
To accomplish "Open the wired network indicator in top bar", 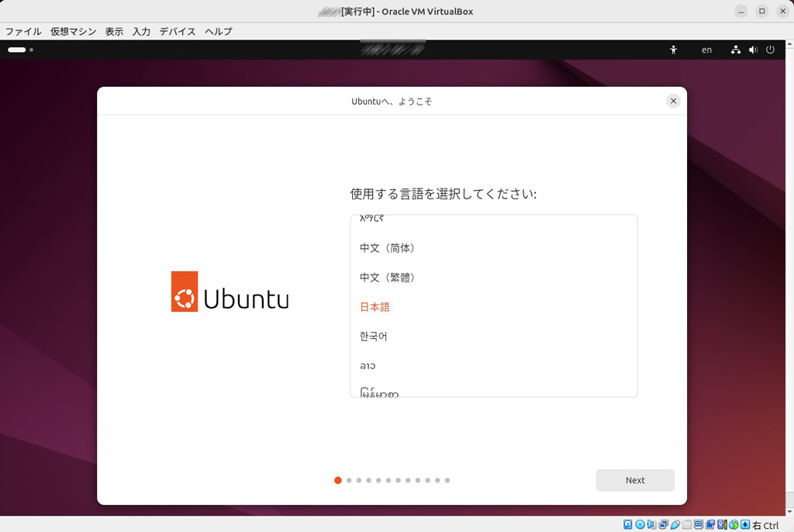I will 736,50.
